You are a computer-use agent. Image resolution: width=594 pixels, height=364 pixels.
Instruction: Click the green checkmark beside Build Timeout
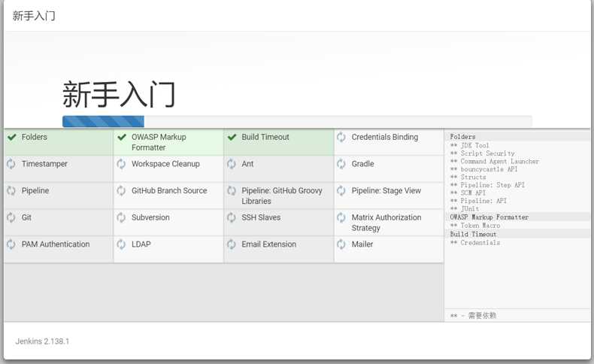tap(232, 137)
